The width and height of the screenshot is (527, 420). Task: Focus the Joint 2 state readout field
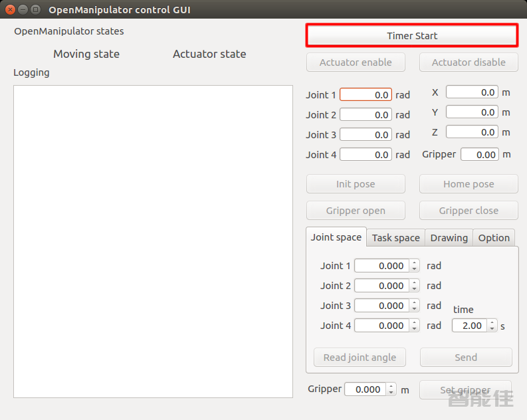[x=366, y=115]
